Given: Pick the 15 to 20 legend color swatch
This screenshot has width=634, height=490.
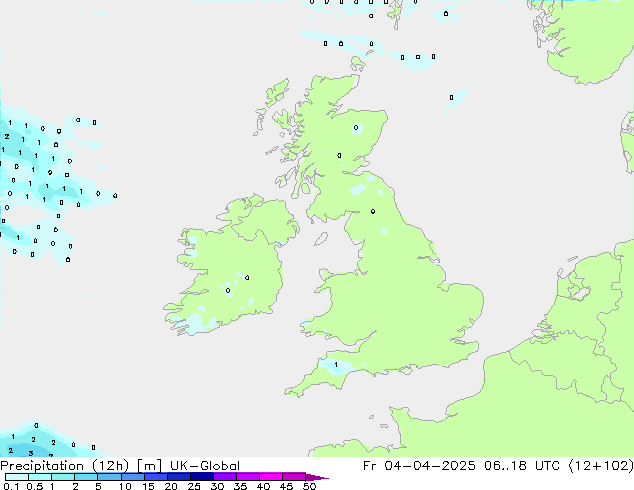Looking at the screenshot, I should (155, 477).
